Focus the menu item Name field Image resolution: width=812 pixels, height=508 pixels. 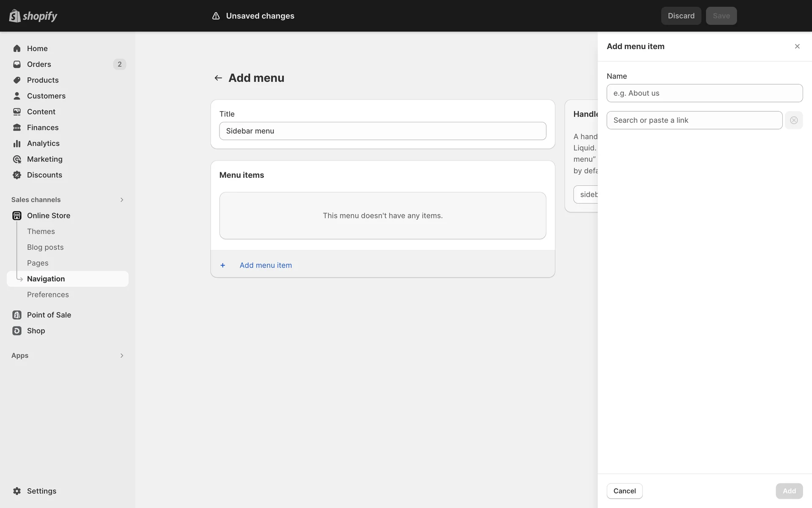click(704, 93)
